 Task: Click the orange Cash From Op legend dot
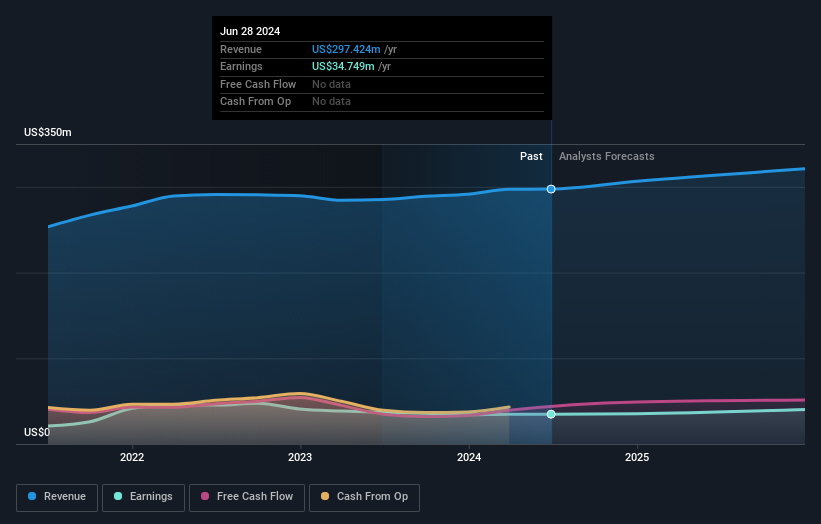(x=325, y=496)
